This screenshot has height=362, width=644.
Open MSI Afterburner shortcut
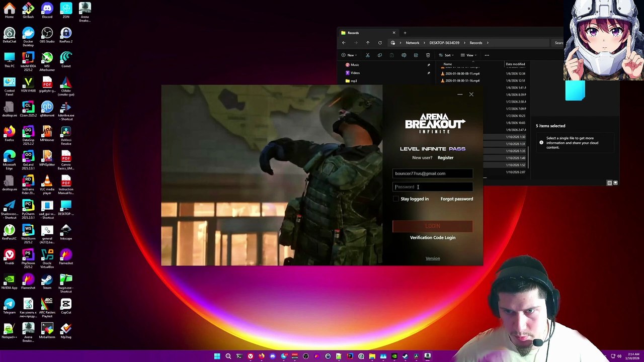tap(47, 61)
